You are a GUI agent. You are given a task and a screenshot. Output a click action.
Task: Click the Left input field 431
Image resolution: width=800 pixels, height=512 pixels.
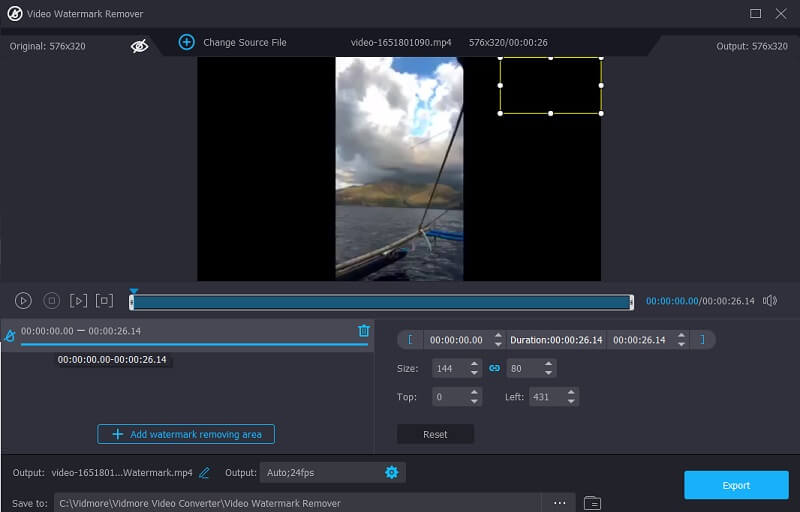(547, 396)
